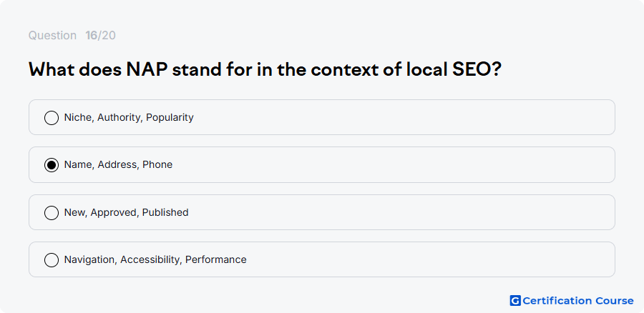Click the "Niche, Authority, Popularity" answer text

(x=129, y=117)
